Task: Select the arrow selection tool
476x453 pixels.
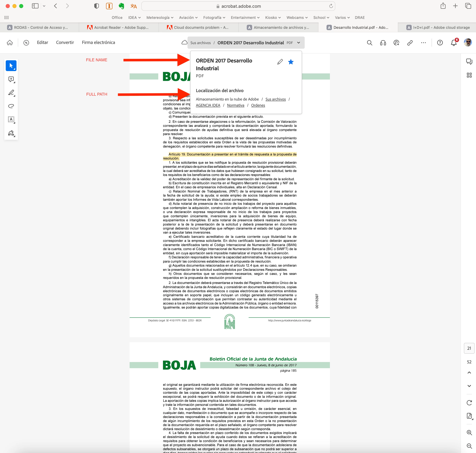Action: click(x=11, y=66)
